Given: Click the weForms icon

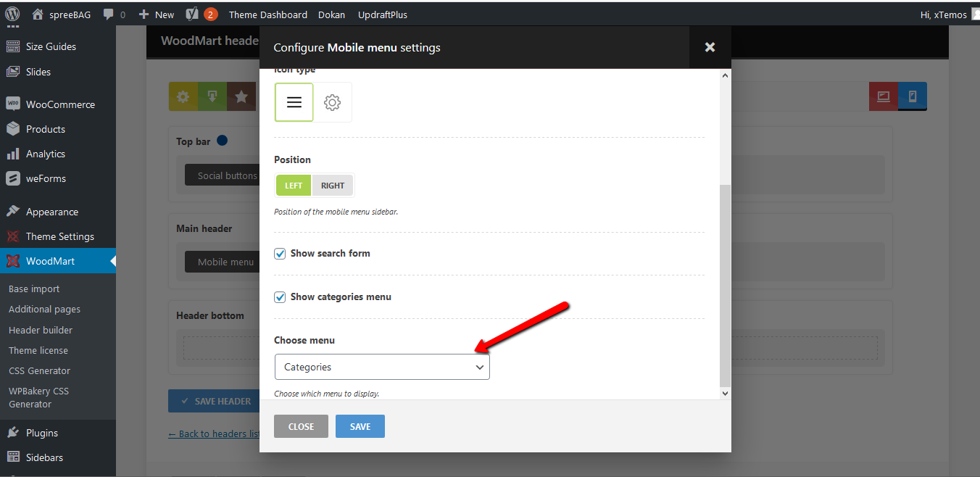Looking at the screenshot, I should point(13,178).
